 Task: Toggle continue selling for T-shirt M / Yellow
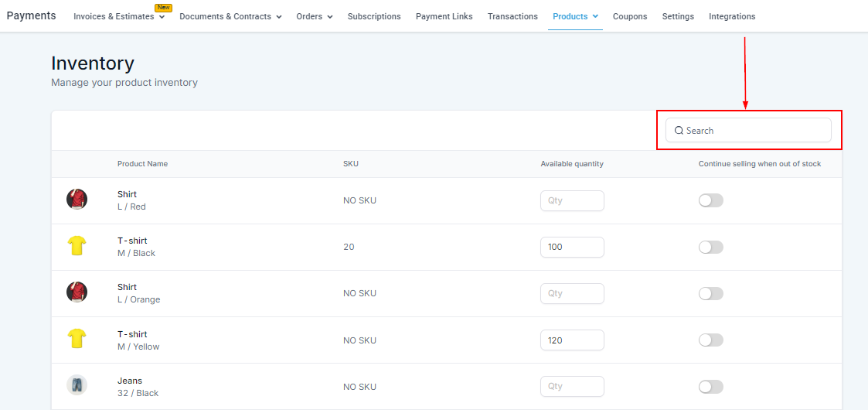(711, 340)
